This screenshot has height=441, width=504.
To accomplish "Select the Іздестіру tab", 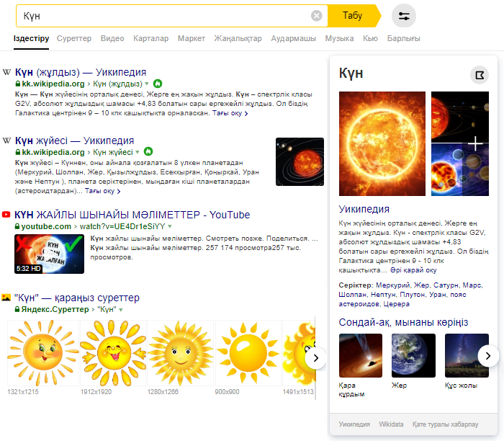I will [x=31, y=38].
